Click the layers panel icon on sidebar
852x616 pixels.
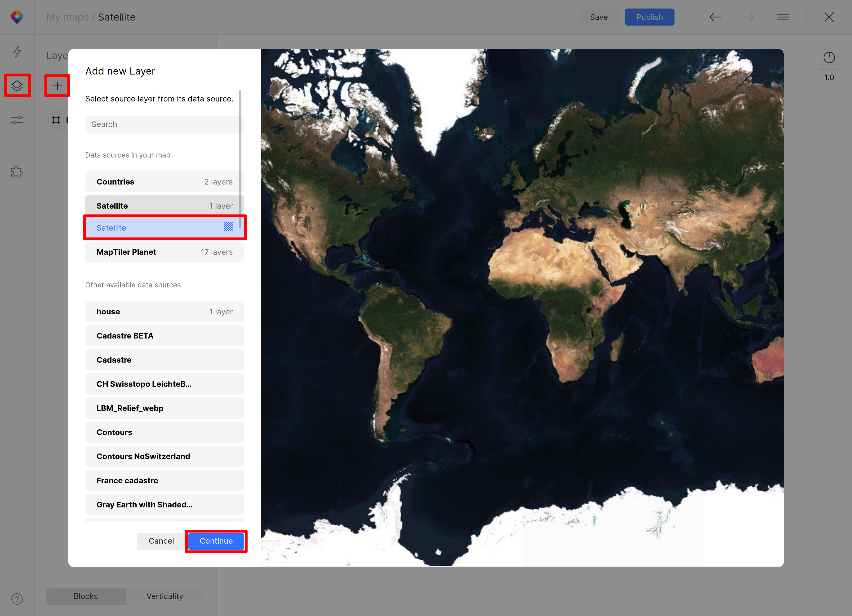coord(18,85)
